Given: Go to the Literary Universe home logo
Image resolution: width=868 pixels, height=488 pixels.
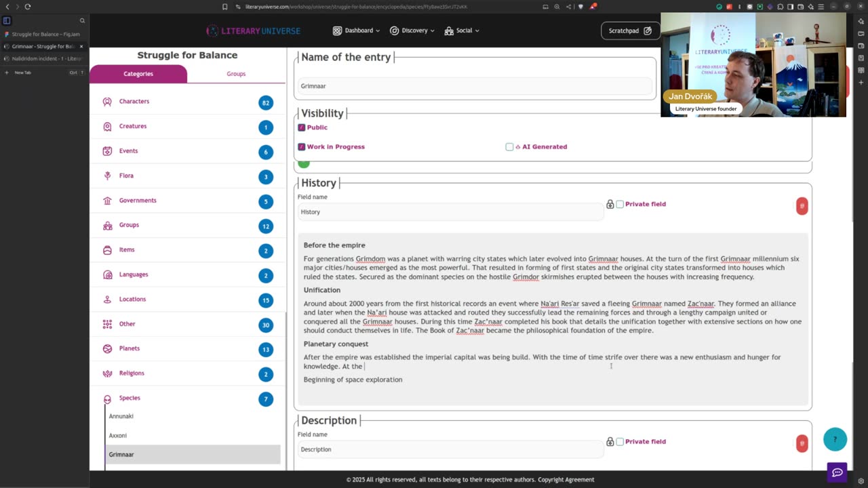Looking at the screenshot, I should coord(253,30).
